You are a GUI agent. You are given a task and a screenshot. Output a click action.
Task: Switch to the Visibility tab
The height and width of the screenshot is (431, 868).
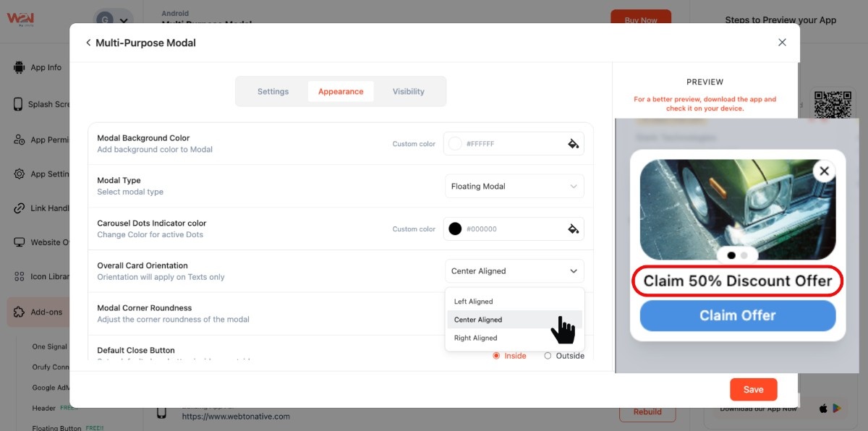tap(408, 92)
